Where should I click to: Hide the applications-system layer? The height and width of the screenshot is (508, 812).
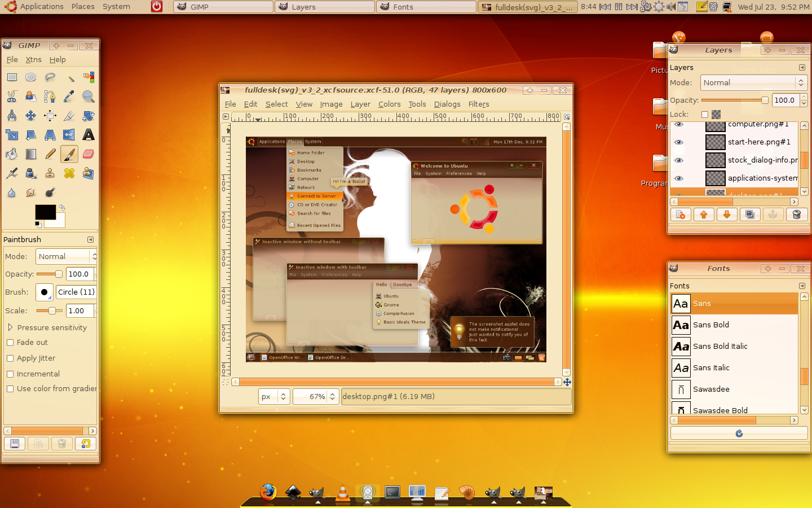coord(679,178)
